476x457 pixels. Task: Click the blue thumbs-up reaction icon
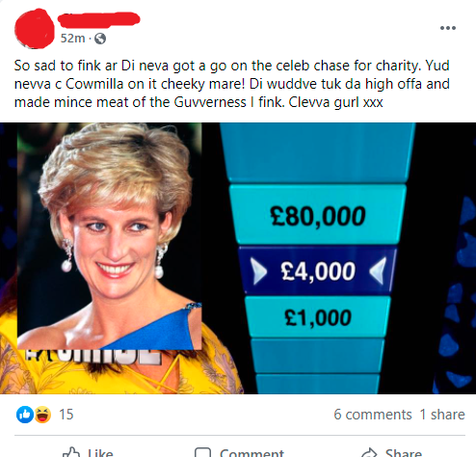25,415
